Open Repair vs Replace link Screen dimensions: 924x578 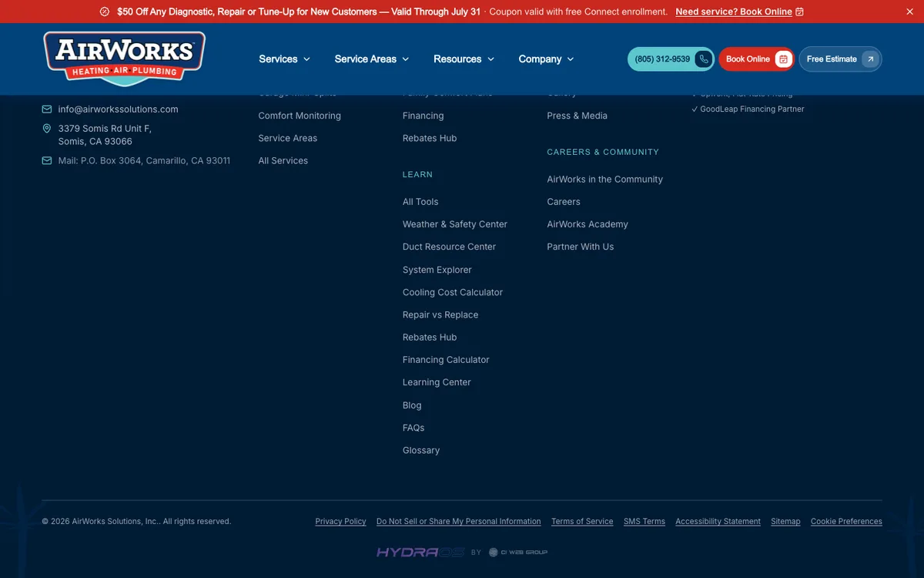[440, 314]
